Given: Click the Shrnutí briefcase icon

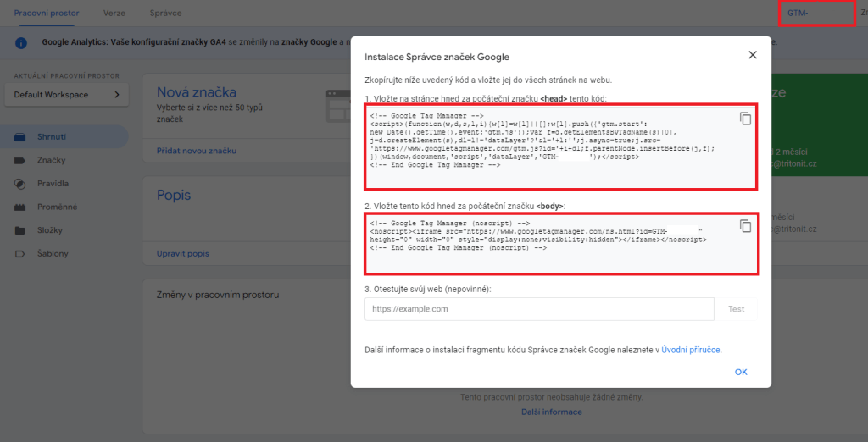Looking at the screenshot, I should 20,137.
